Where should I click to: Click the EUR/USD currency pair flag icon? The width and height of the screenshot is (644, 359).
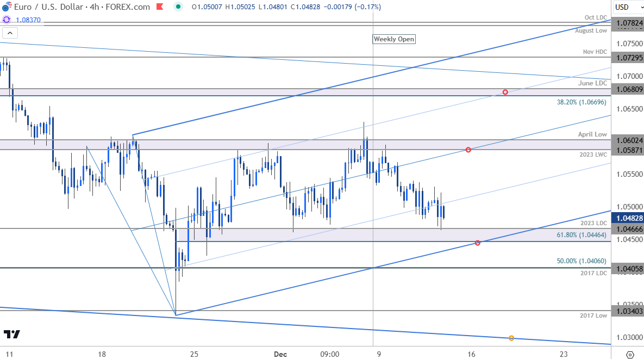point(6,7)
